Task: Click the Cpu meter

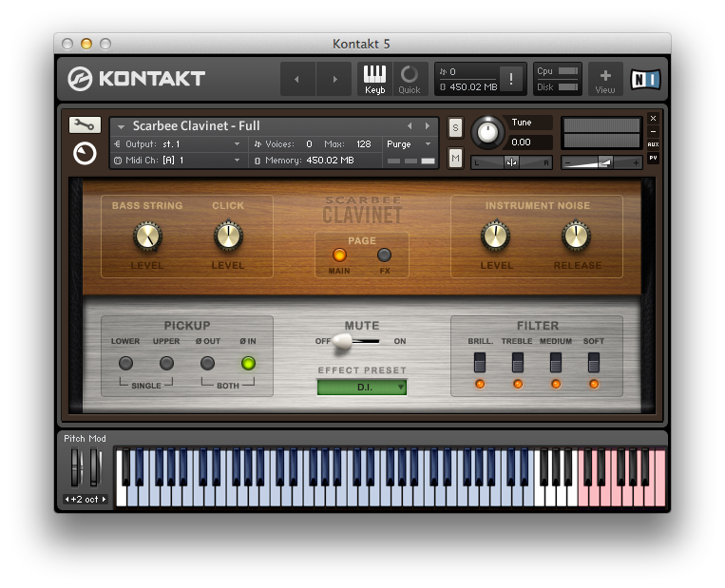Action: 568,71
